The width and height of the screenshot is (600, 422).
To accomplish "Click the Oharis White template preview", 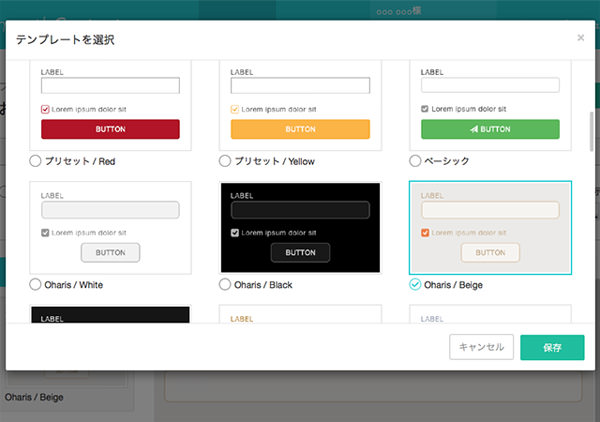I will point(110,227).
